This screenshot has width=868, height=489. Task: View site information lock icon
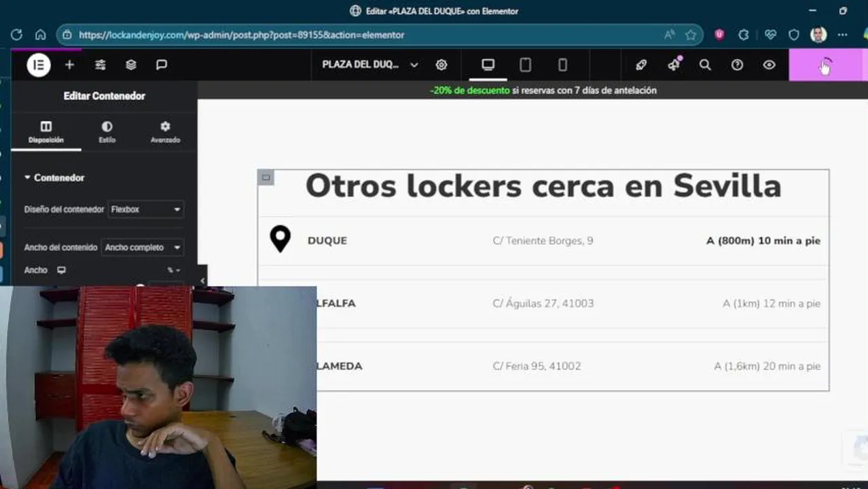67,35
